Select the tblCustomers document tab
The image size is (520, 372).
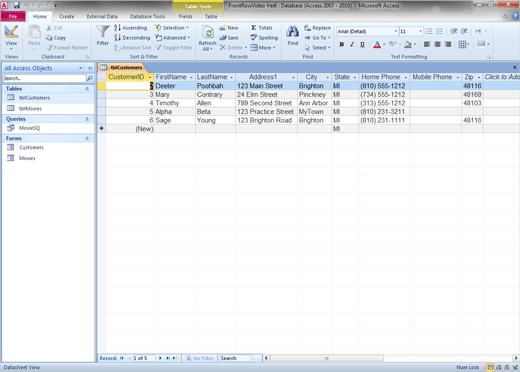tap(122, 67)
